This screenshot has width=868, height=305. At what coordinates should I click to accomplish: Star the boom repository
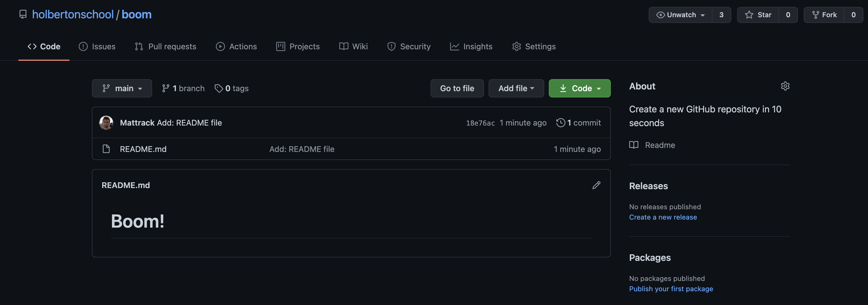pyautogui.click(x=758, y=15)
